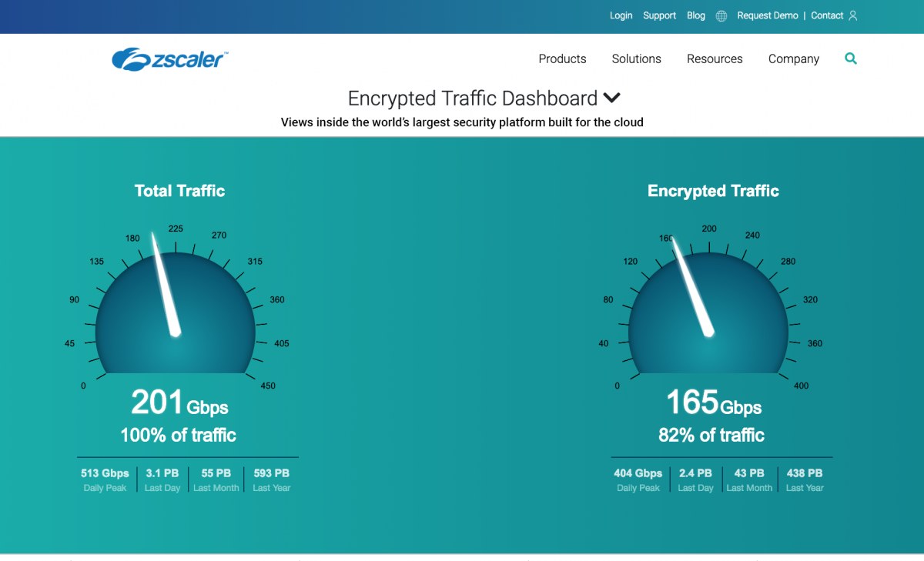
Task: Open the Contact link
Action: point(827,15)
